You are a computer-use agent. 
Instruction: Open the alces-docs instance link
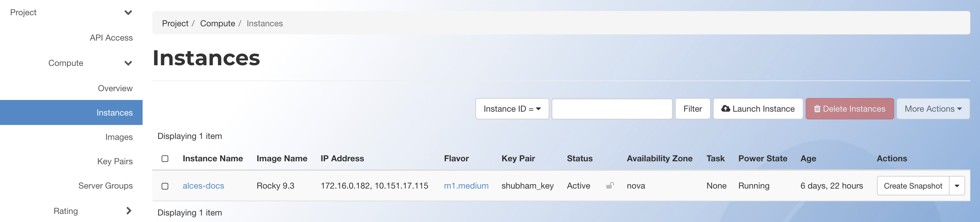pyautogui.click(x=203, y=186)
